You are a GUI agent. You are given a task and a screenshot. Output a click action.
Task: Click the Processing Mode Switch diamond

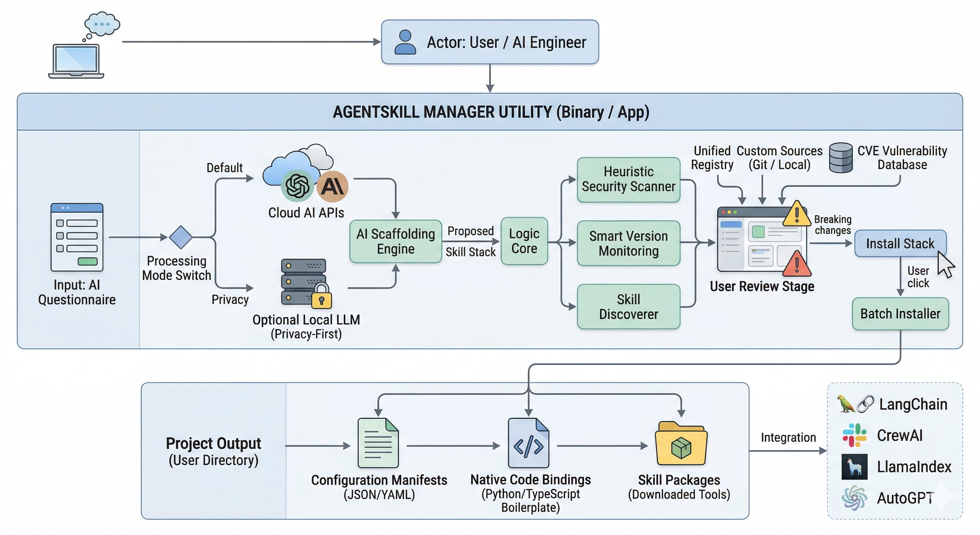(180, 237)
